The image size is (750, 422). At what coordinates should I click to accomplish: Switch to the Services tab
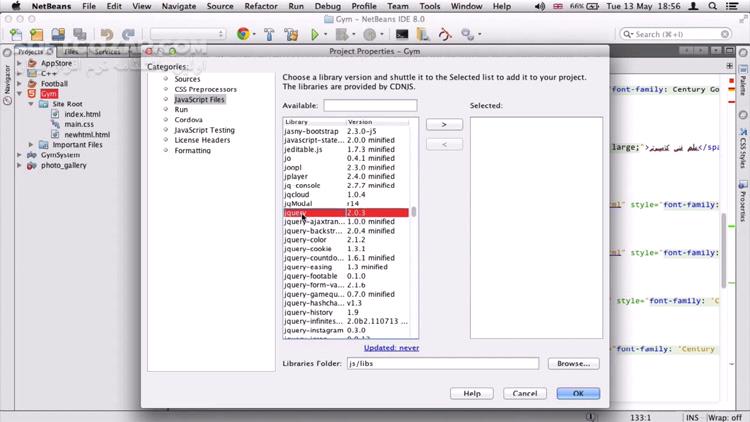pos(107,52)
